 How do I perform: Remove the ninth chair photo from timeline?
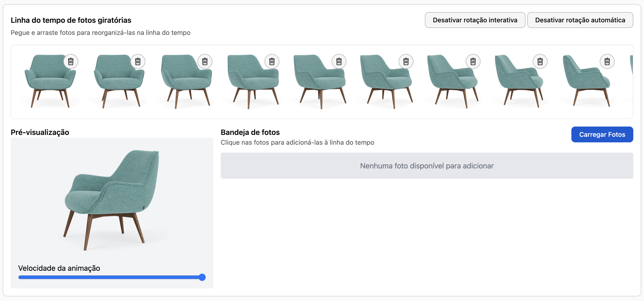tap(607, 61)
